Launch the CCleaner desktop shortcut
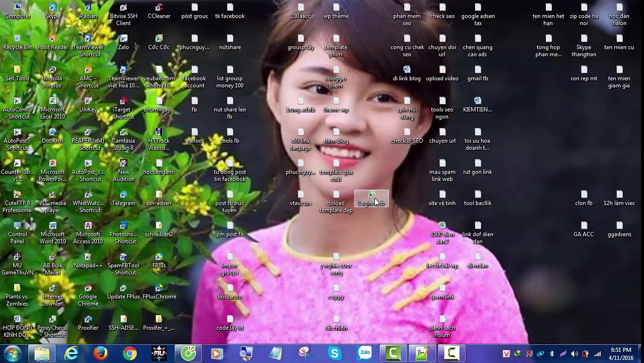Screen dimensions: 644x363 click(159, 12)
